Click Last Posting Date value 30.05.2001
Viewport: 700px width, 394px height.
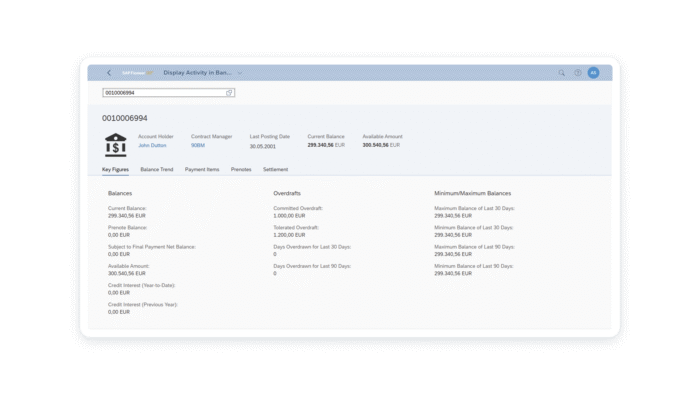pos(262,146)
